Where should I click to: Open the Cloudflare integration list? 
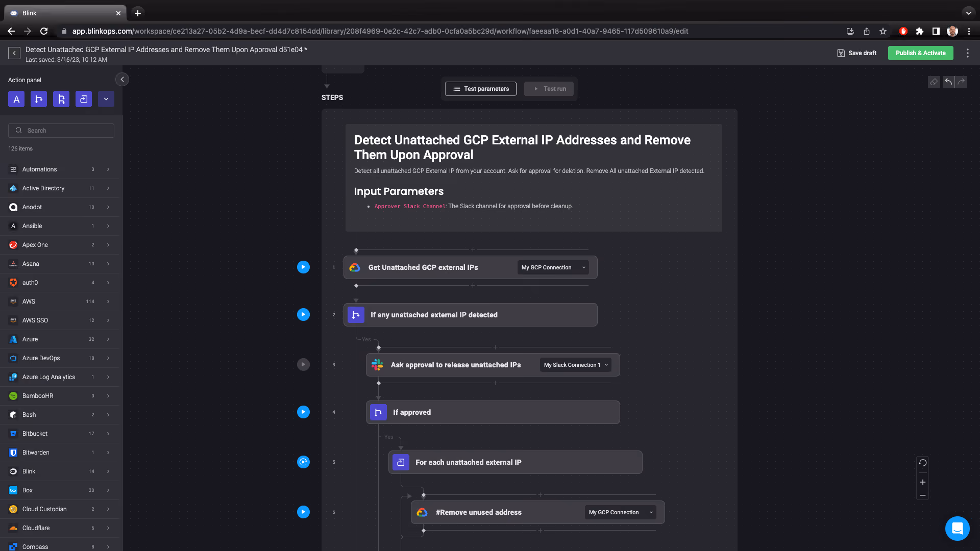coord(59,528)
